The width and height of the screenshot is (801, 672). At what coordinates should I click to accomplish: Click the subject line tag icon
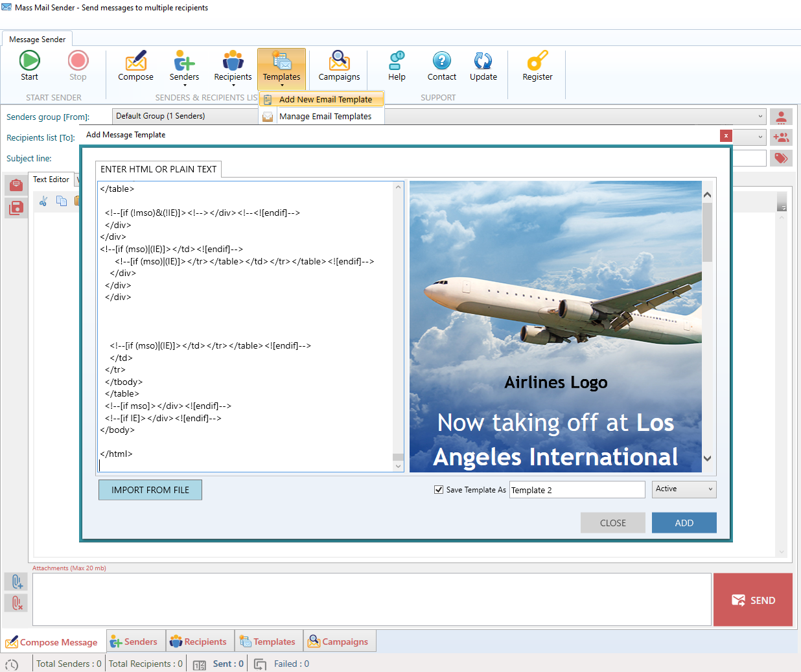tap(781, 158)
